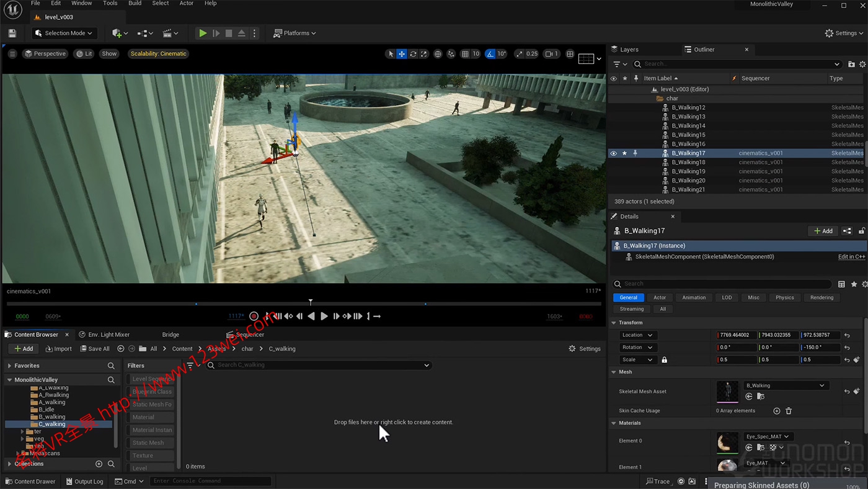Click the Save current level icon
This screenshot has height=489, width=868.
pos(11,33)
